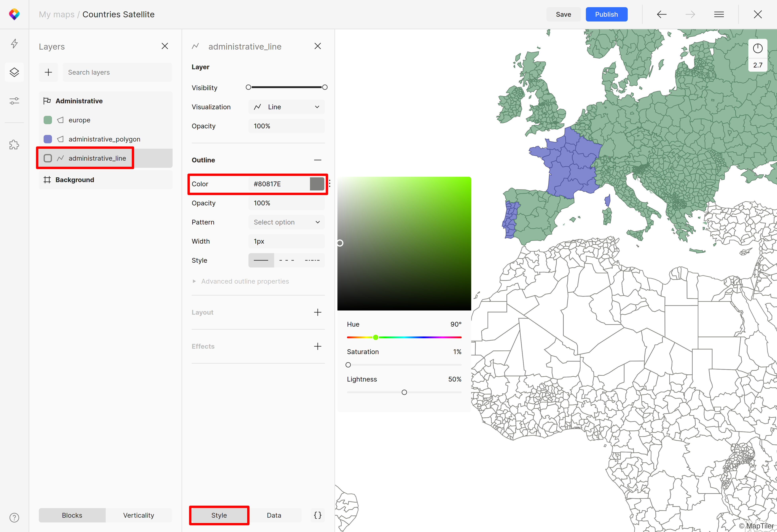
Task: Open the puzzle piece extensions icon
Action: pos(14,145)
